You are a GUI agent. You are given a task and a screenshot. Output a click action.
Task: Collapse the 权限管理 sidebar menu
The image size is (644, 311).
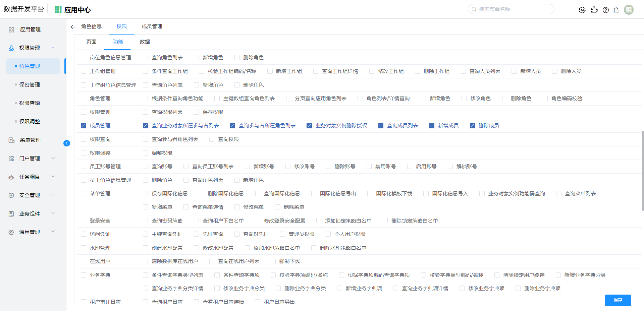[x=53, y=48]
